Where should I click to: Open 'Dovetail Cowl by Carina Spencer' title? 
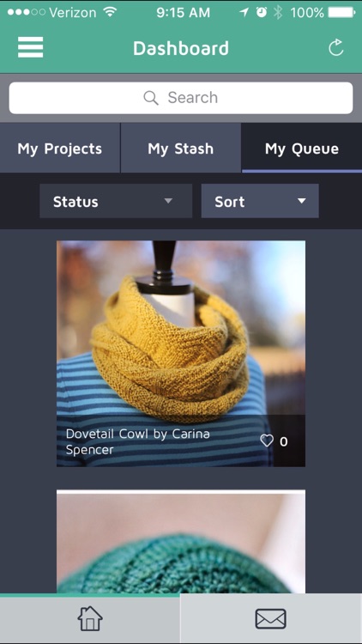point(138,441)
